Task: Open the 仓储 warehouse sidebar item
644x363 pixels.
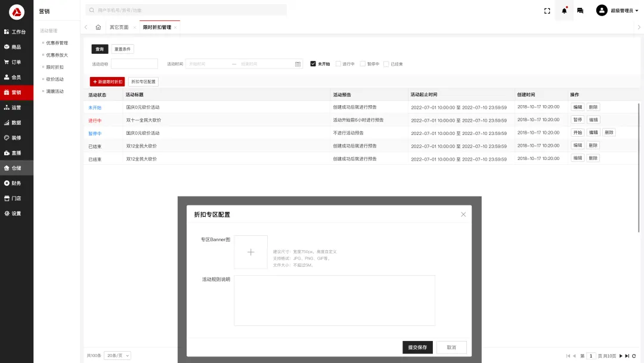Action: point(17,168)
